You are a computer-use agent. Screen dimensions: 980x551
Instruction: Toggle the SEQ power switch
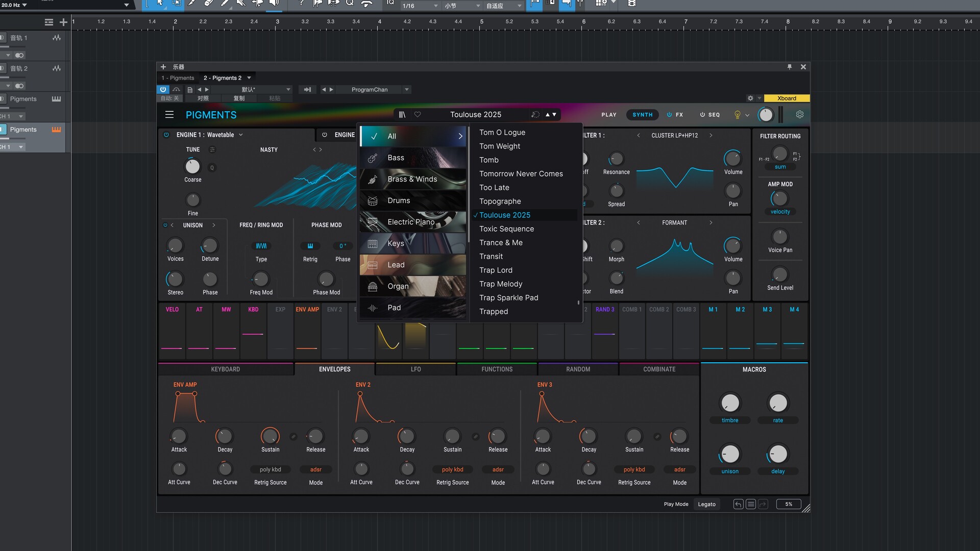coord(702,115)
